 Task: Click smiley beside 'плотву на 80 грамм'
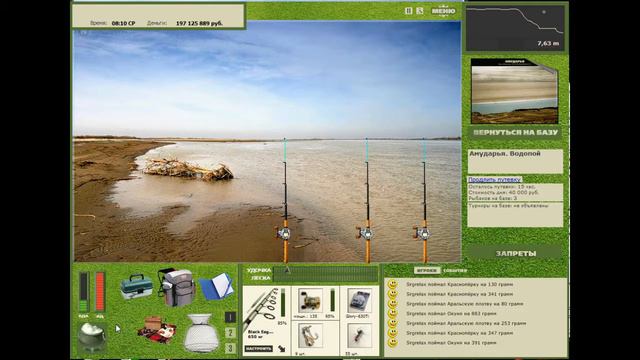point(393,304)
